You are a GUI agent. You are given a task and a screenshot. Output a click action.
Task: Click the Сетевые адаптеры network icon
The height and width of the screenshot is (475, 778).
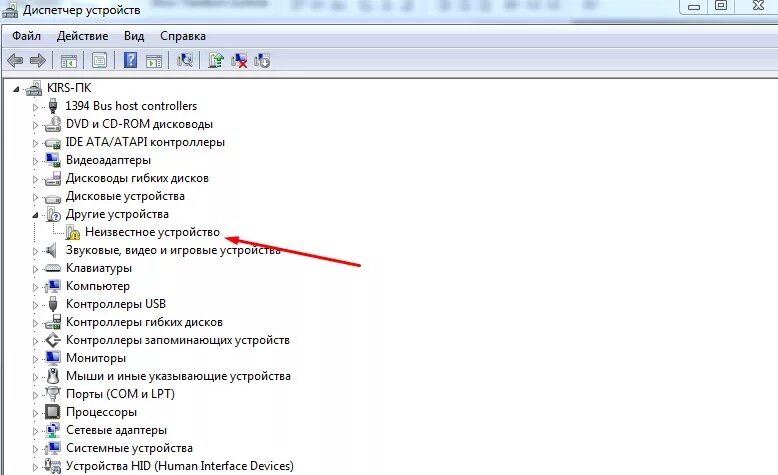coord(53,430)
